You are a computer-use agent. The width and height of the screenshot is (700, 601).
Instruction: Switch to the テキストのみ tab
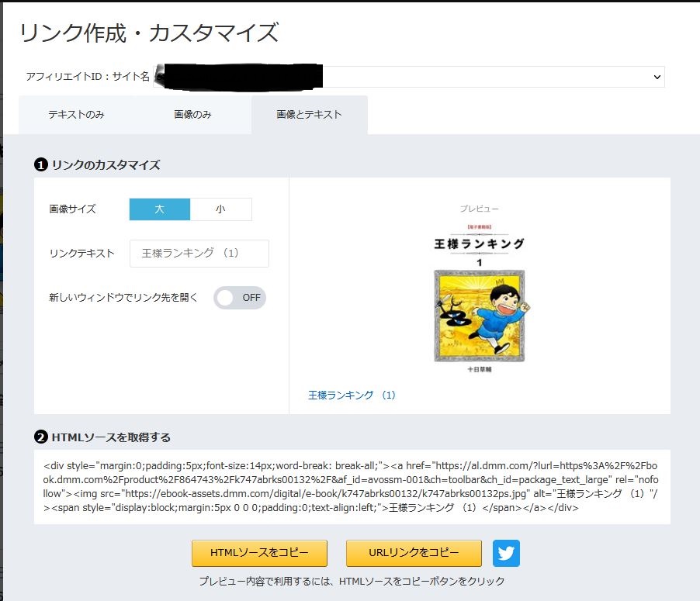[x=76, y=115]
